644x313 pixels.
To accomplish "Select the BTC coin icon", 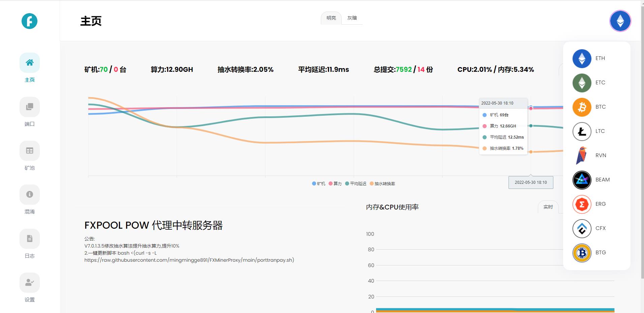I will (582, 107).
